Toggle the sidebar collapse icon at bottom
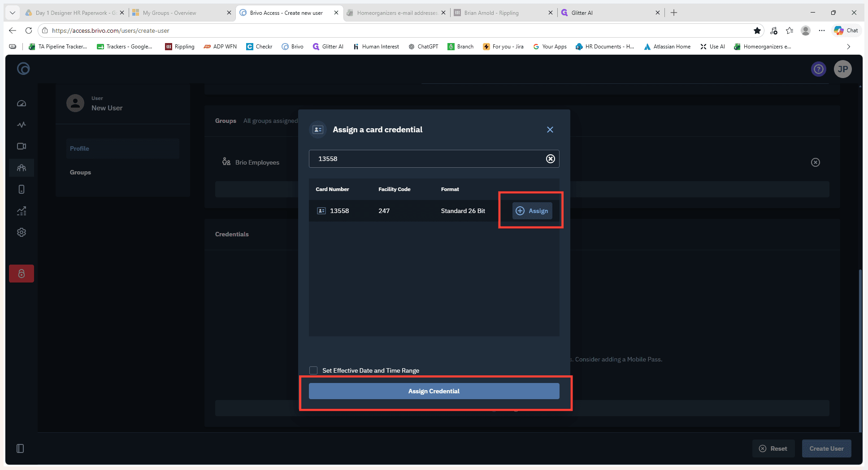868x470 pixels. 20,448
